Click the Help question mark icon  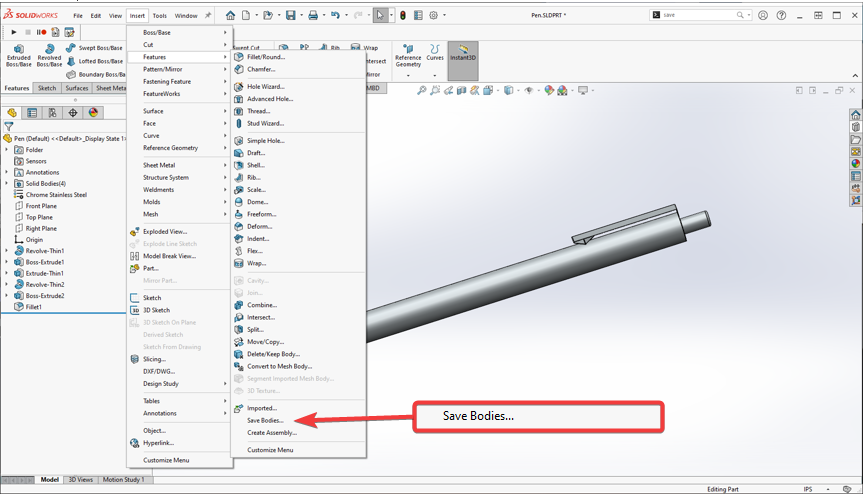pos(781,15)
